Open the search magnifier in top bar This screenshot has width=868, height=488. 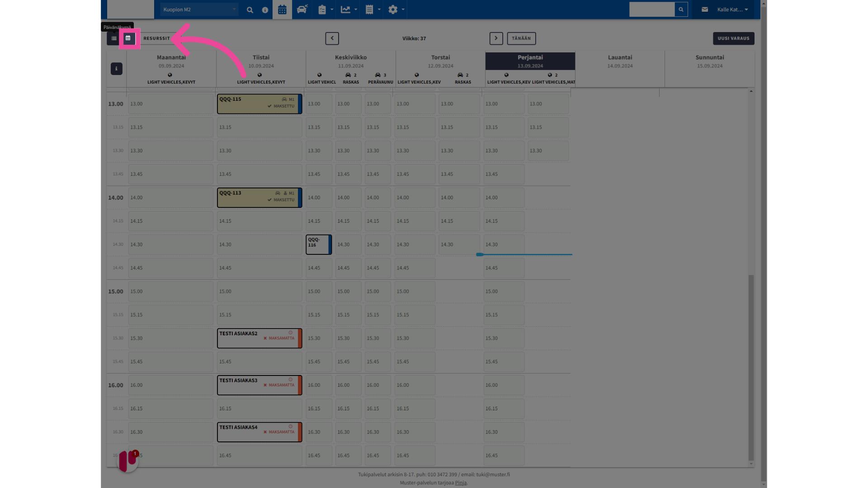(250, 9)
